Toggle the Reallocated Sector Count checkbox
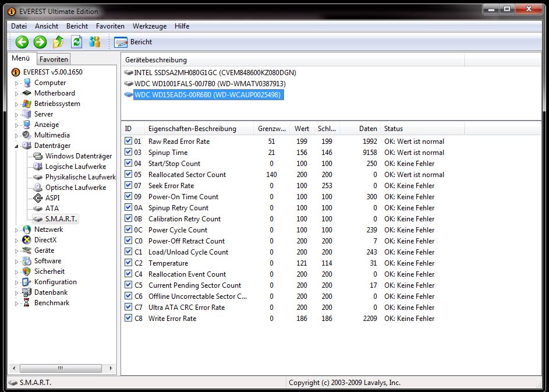The width and height of the screenshot is (549, 392). point(128,175)
